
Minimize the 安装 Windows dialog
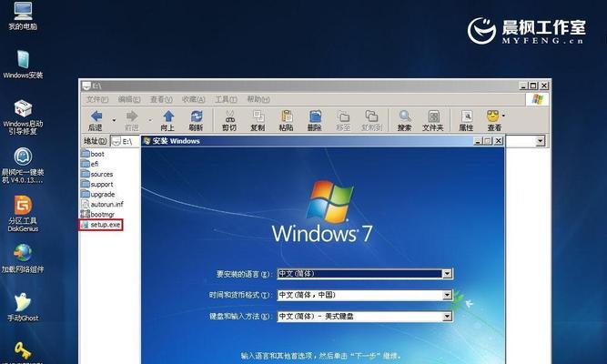[478, 141]
